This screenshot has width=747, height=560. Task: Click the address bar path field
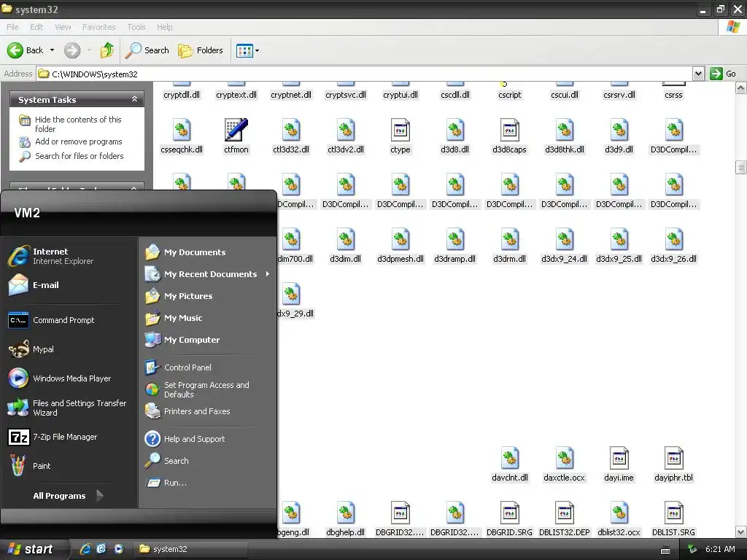365,74
